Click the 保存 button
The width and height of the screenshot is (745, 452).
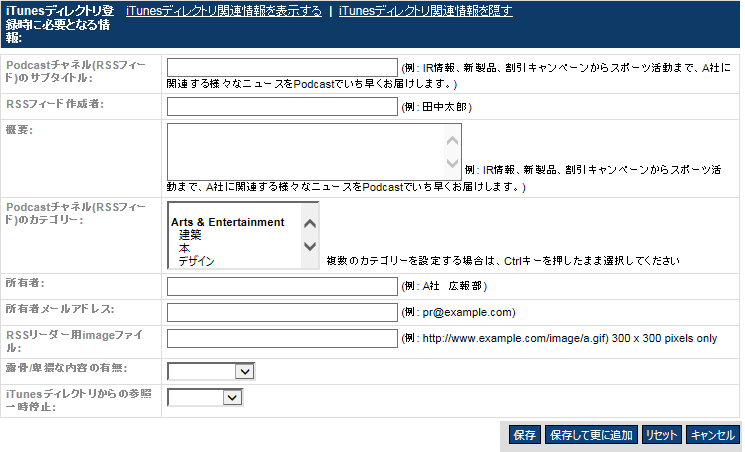click(525, 435)
